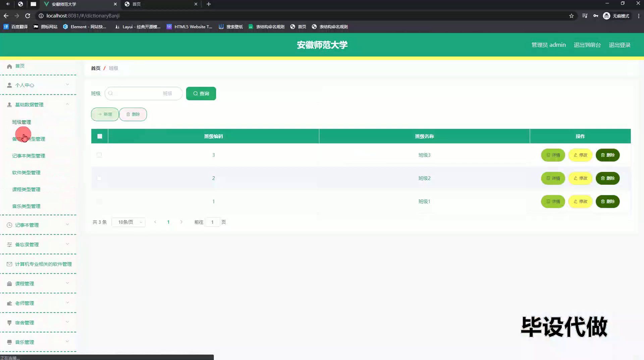Click the 班级名称 column header
Viewport: 644px width, 360px height.
coord(424,136)
